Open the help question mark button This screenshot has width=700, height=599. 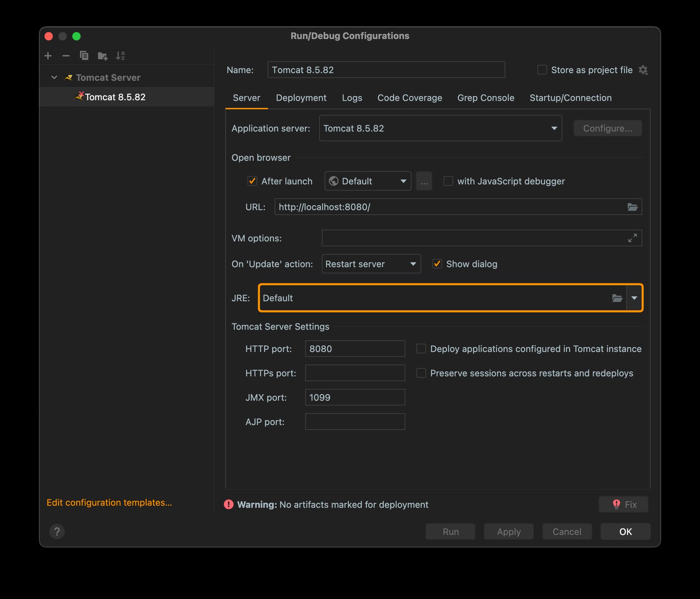[57, 531]
